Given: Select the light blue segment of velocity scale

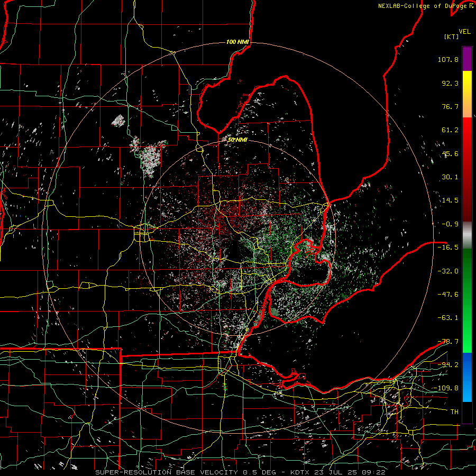Looking at the screenshot, I should tap(467, 390).
